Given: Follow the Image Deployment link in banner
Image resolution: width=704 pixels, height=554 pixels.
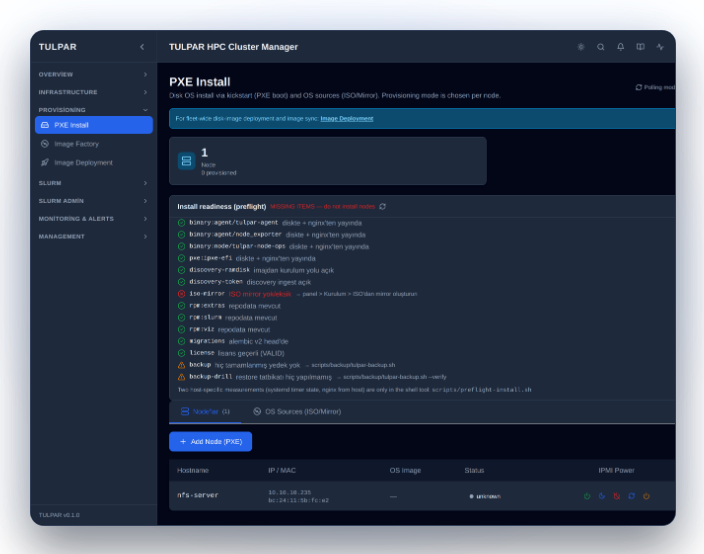Looking at the screenshot, I should pos(347,119).
